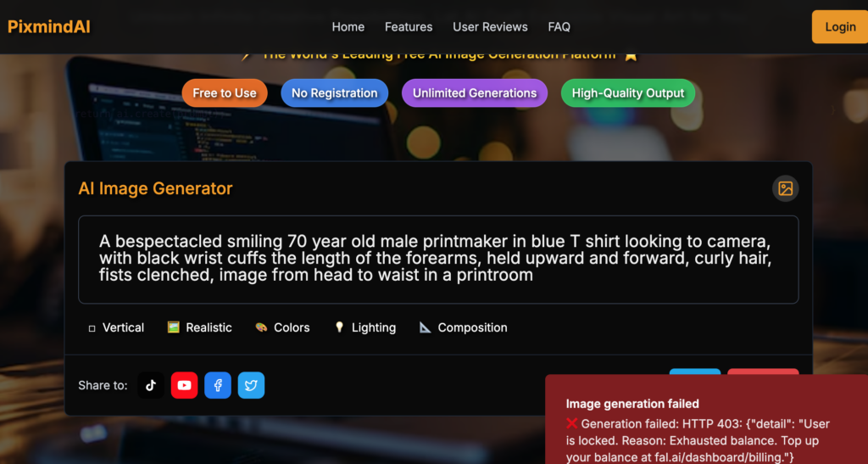868x464 pixels.
Task: Select the Vertical orientation option
Action: (x=116, y=327)
